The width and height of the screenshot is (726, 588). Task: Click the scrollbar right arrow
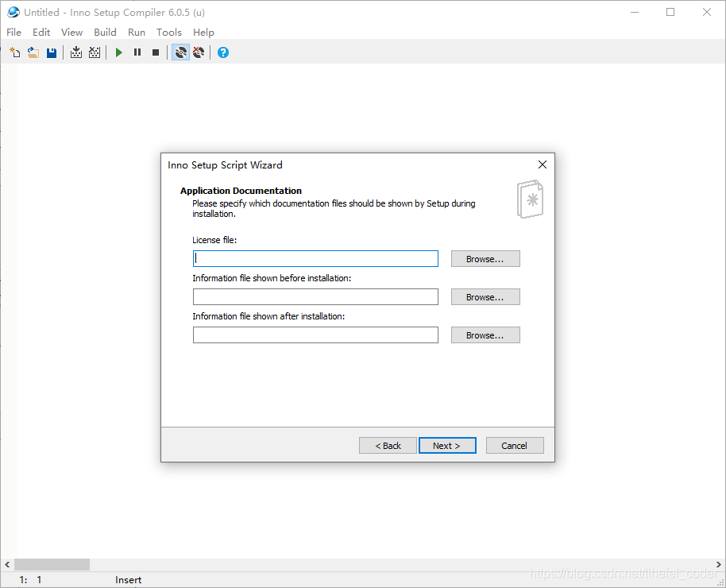coord(719,564)
